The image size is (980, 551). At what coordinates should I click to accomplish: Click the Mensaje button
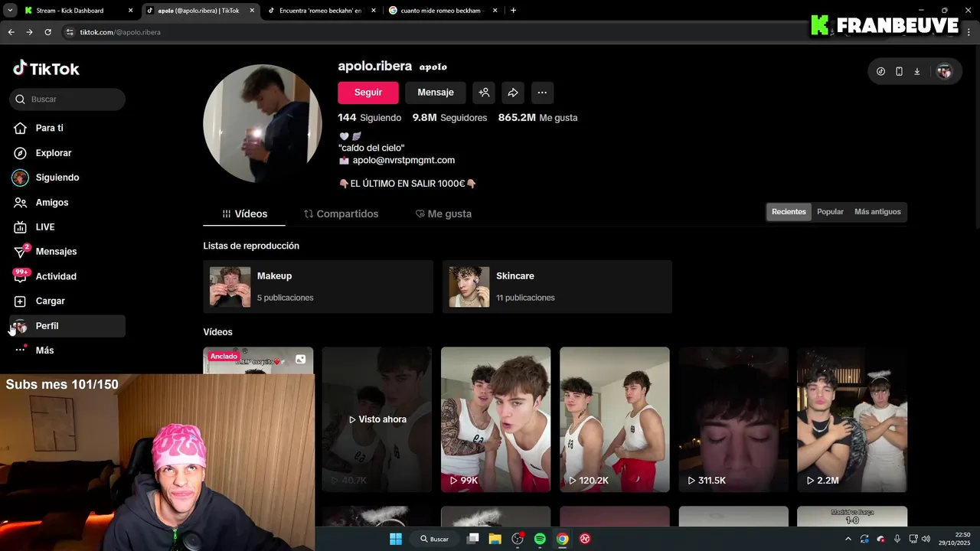click(436, 93)
